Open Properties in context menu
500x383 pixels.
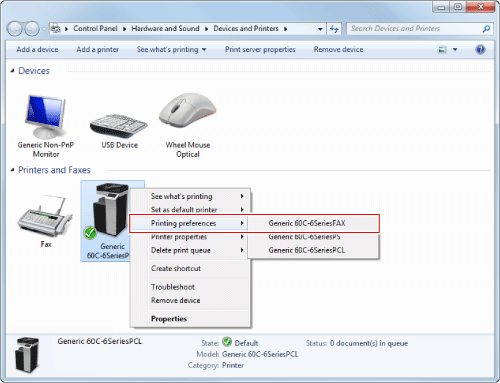pos(190,319)
